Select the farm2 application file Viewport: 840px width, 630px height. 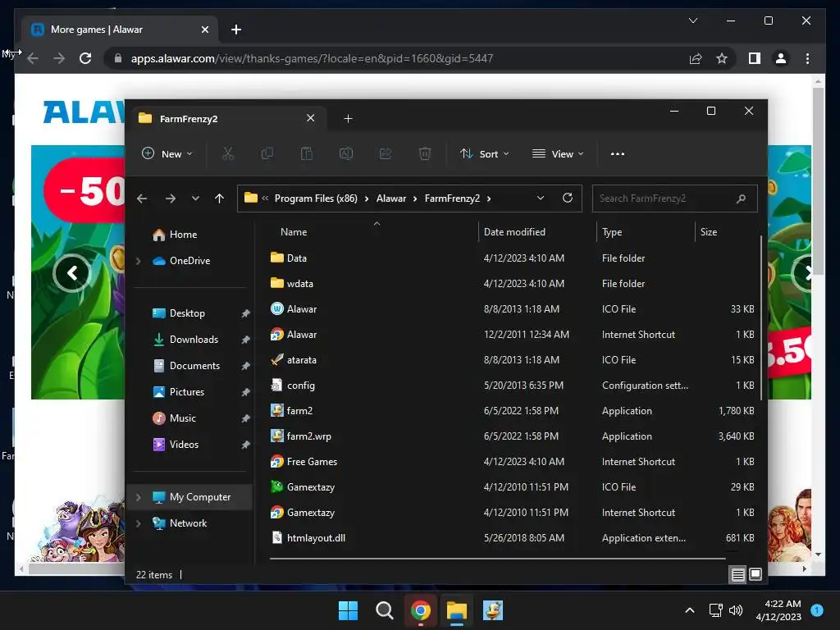[x=513, y=411]
